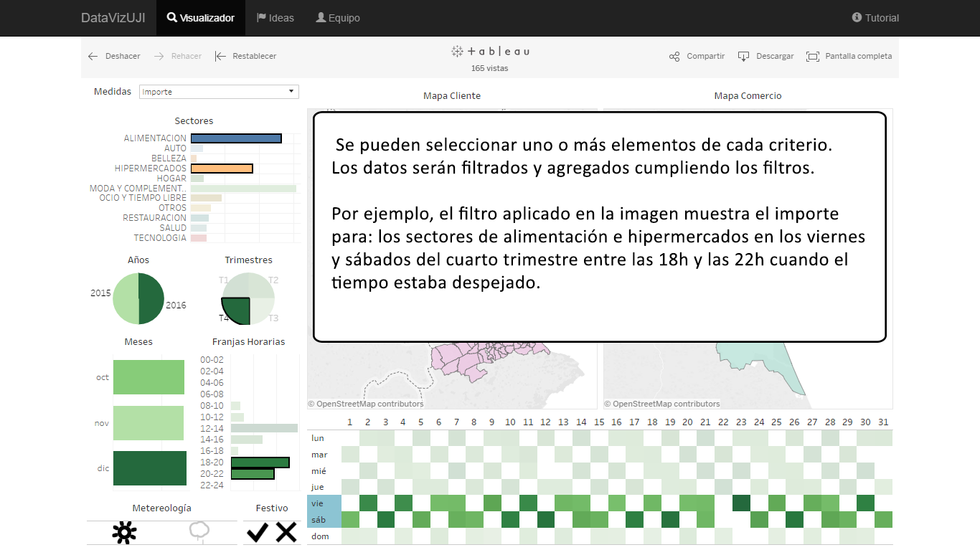Viewport: 980px width, 550px height.
Task: Select the T1 quarter slice
Action: point(236,286)
